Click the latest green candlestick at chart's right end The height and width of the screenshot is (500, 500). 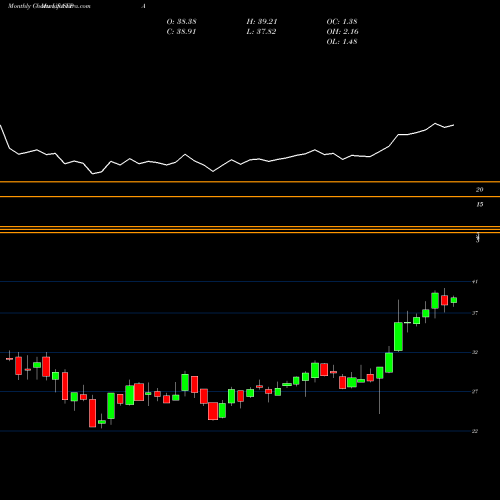(x=454, y=300)
